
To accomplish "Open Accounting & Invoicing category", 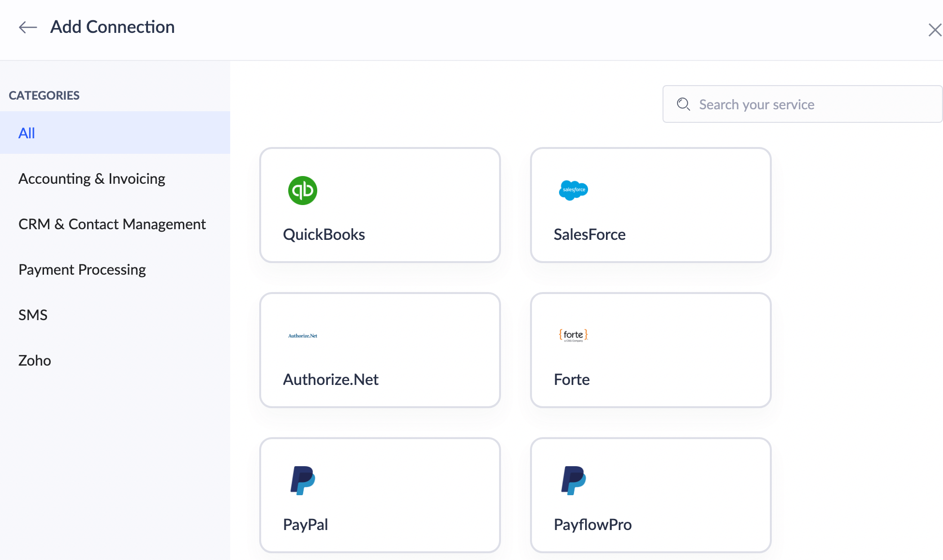I will pyautogui.click(x=92, y=178).
